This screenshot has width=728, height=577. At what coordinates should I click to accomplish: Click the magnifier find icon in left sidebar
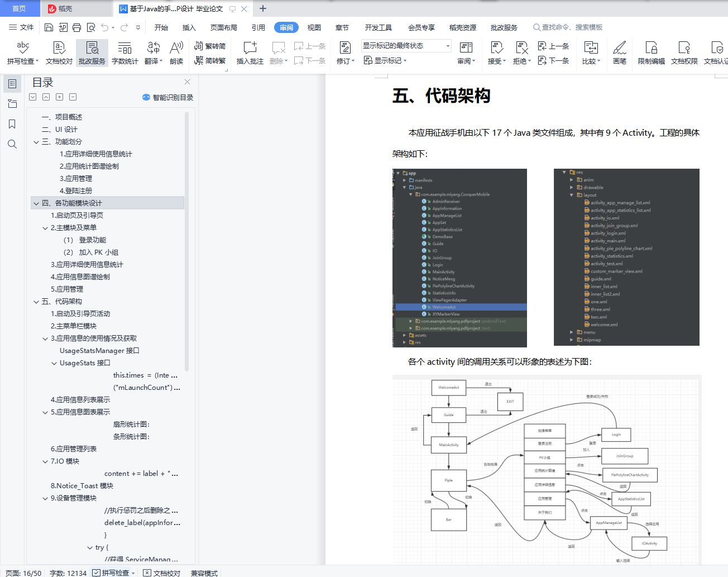(12, 144)
